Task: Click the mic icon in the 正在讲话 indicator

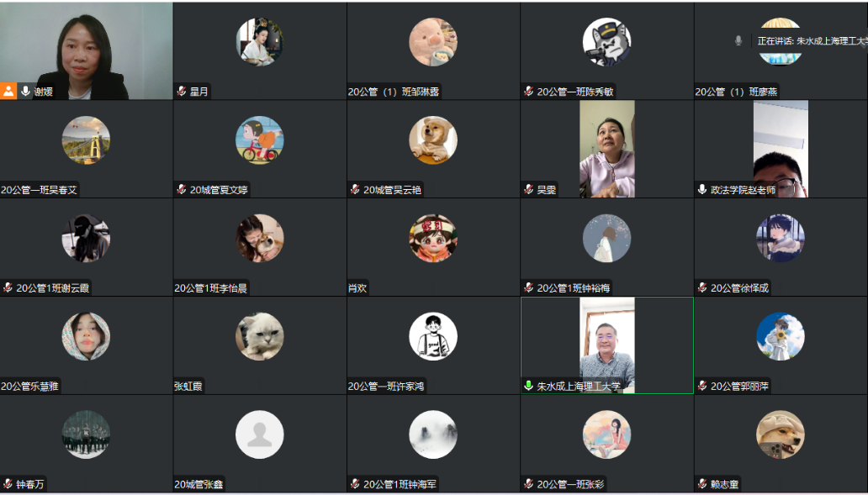Action: [x=738, y=40]
